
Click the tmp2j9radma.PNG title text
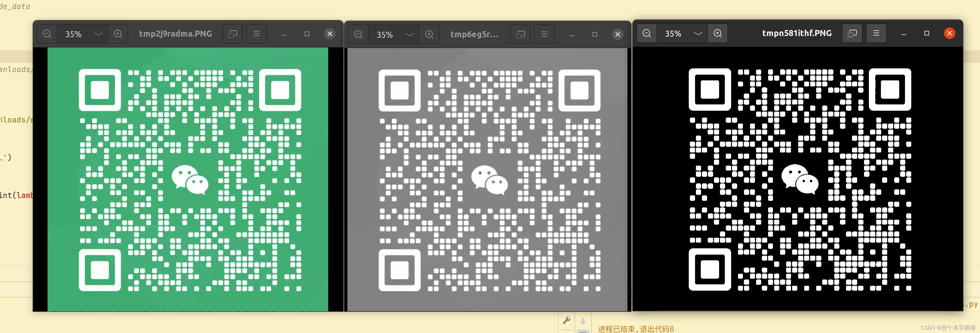click(x=175, y=34)
